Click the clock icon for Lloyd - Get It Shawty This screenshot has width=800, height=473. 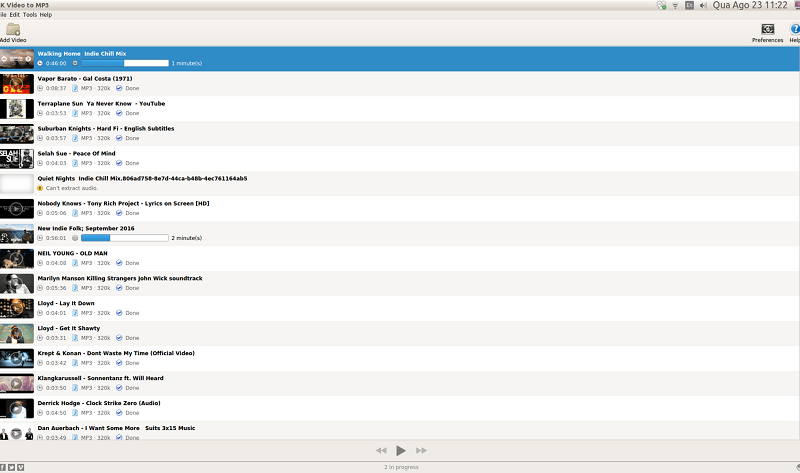click(40, 338)
